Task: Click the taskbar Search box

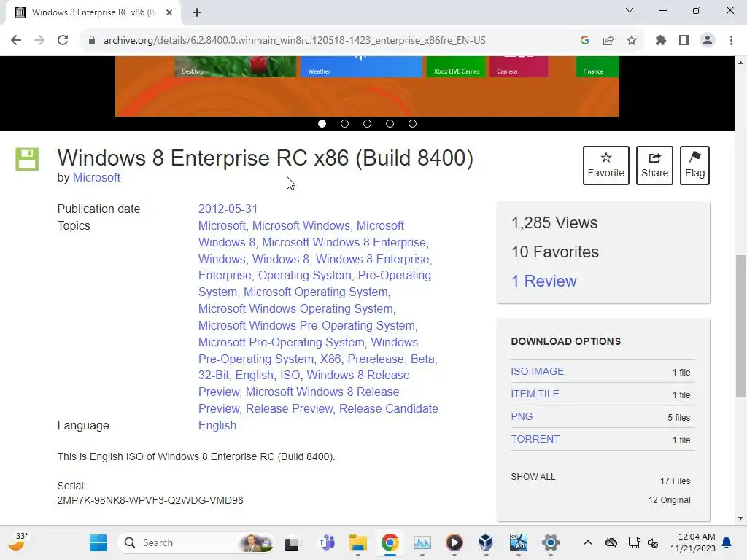Action: tap(196, 542)
